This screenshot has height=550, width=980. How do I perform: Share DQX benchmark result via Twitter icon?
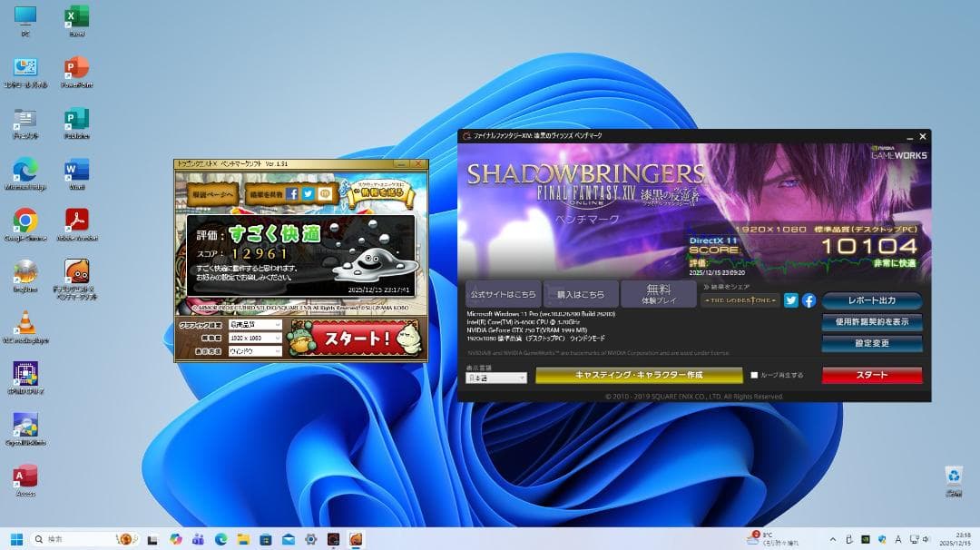pos(308,192)
